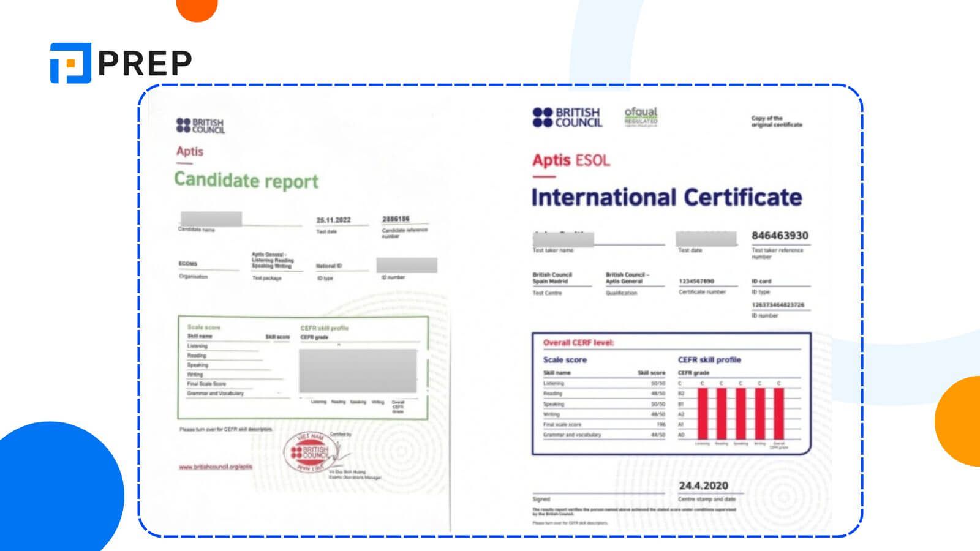The width and height of the screenshot is (980, 551).
Task: Click the Reading 48/50 row on certificate
Action: pos(604,394)
